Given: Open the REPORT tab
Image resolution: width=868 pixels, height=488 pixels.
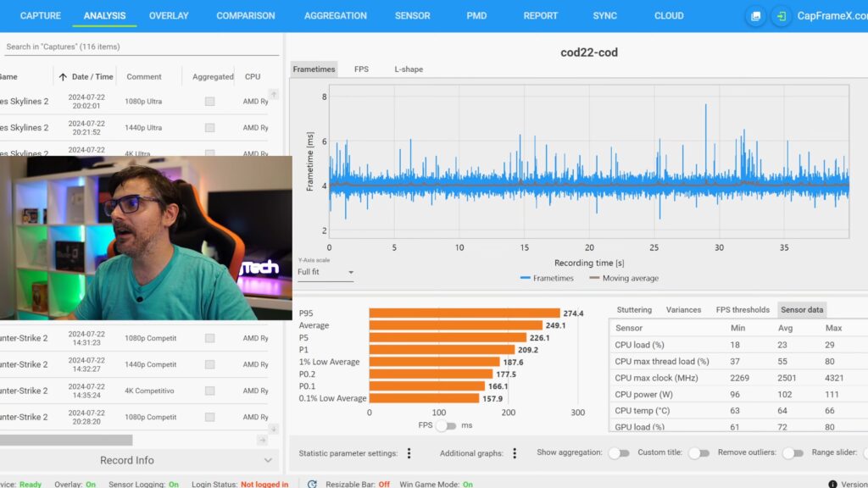Looking at the screenshot, I should [541, 16].
